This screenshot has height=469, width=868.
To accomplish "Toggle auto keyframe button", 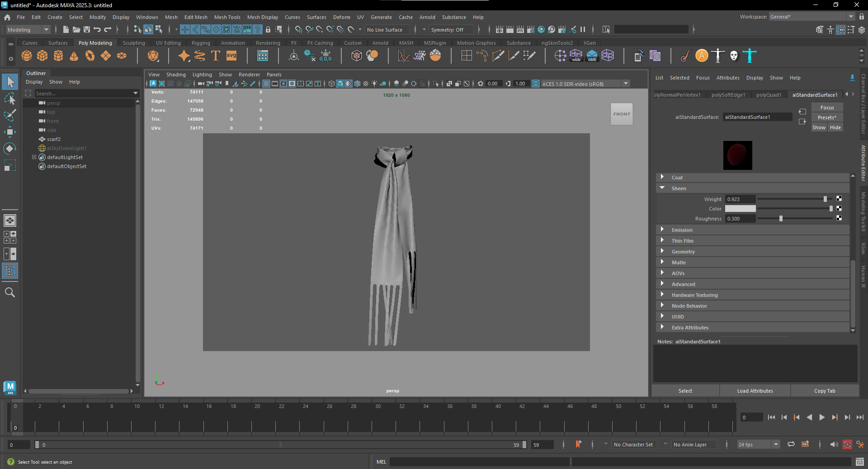I will (847, 445).
